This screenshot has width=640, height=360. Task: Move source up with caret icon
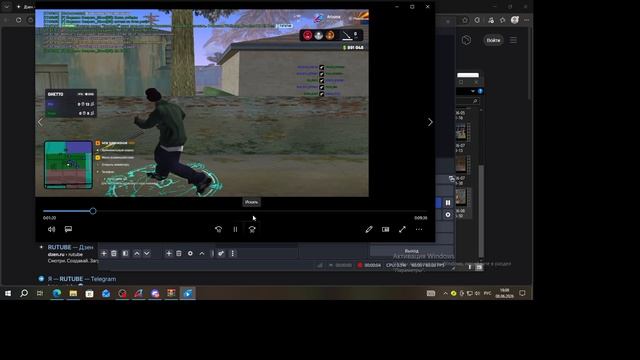pyautogui.click(x=202, y=253)
